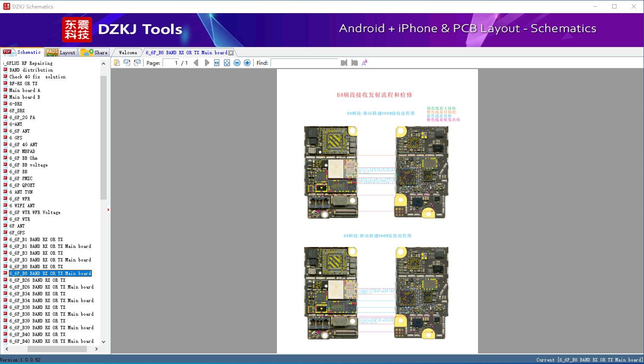Open the Welcome document tab

tap(128, 53)
